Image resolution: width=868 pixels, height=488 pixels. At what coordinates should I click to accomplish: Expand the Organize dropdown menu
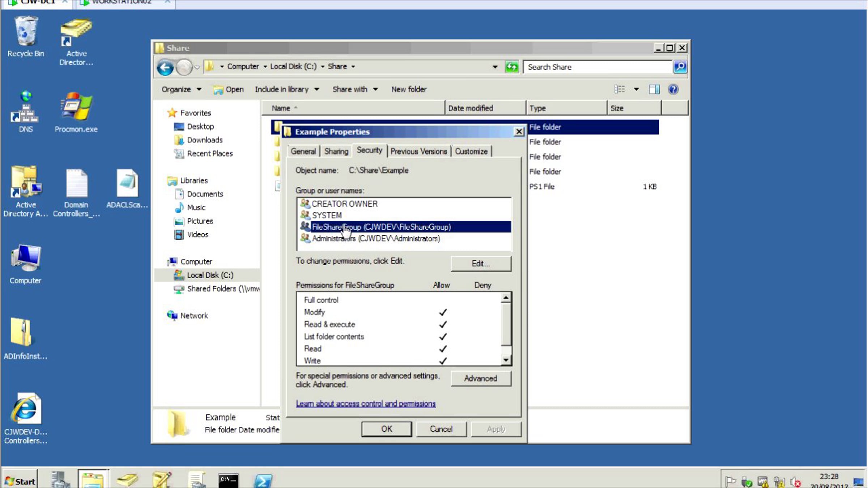tap(181, 89)
